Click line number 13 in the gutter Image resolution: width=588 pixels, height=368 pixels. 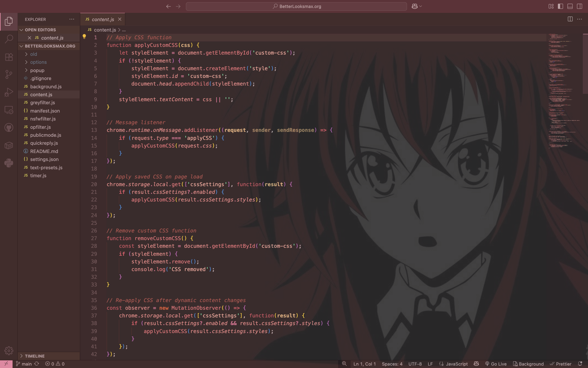94,130
